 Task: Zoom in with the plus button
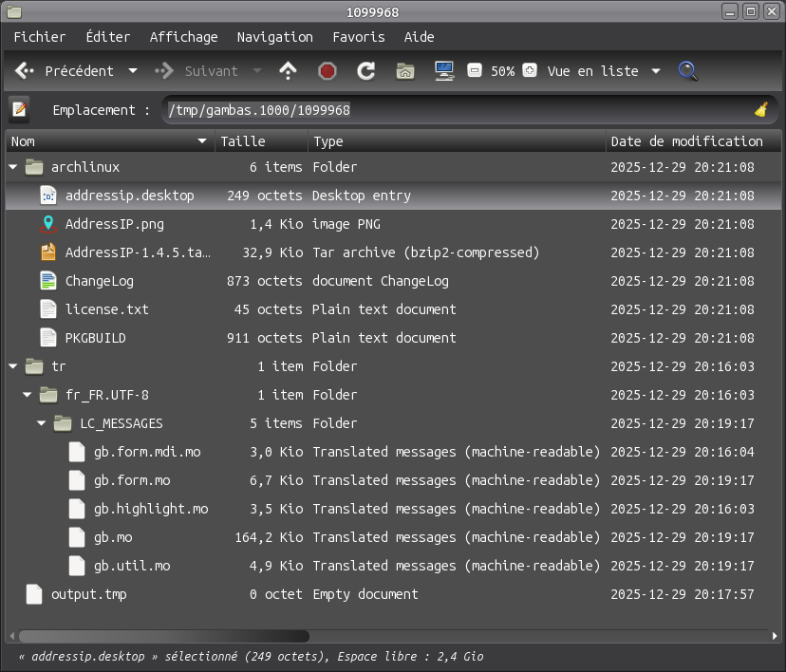tap(530, 71)
